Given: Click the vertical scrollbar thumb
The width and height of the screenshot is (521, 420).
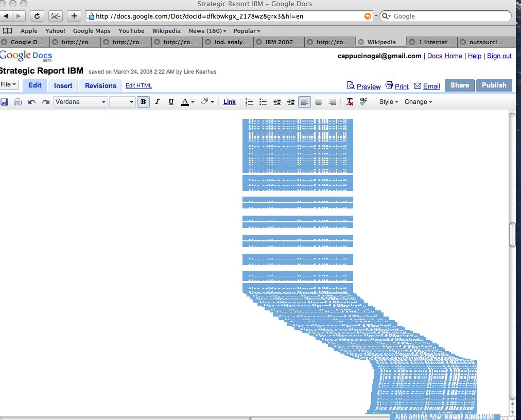Looking at the screenshot, I should [512, 235].
